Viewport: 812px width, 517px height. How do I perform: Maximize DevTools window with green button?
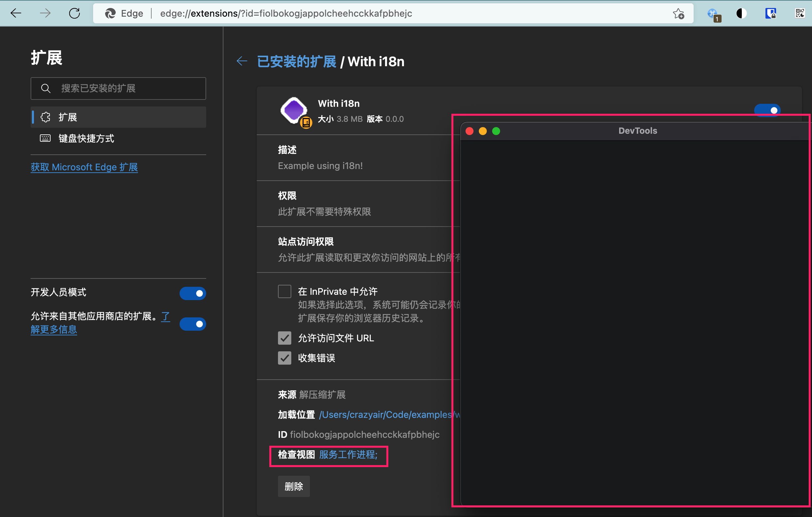coord(496,131)
